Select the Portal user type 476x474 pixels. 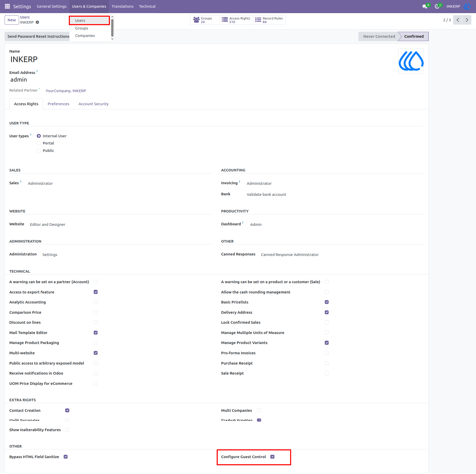39,143
